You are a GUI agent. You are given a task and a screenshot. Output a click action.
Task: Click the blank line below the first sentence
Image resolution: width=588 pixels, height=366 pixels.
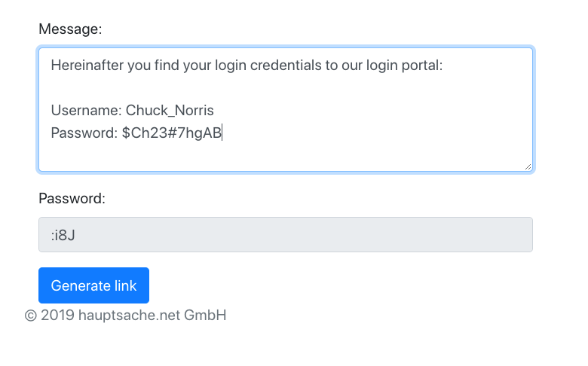(x=286, y=87)
